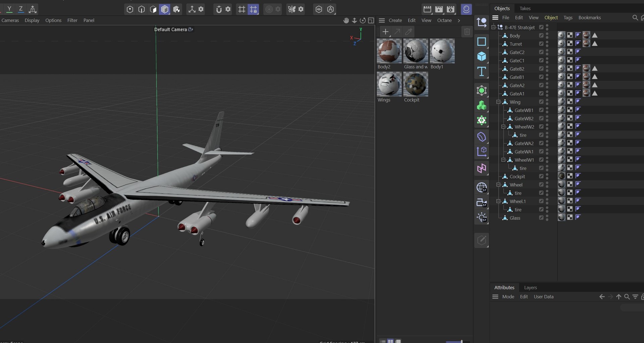Select the GateWA2 object in tree
The width and height of the screenshot is (644, 343).
(524, 144)
